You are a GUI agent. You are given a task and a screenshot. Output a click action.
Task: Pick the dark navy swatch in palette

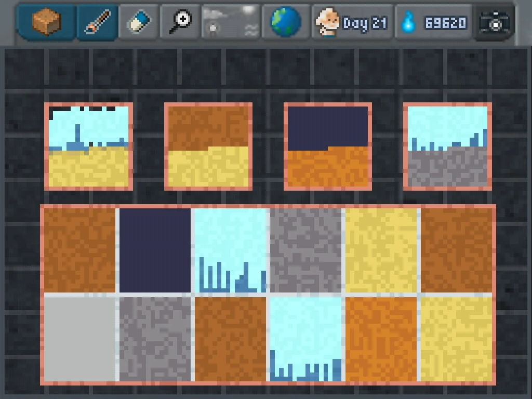point(155,250)
